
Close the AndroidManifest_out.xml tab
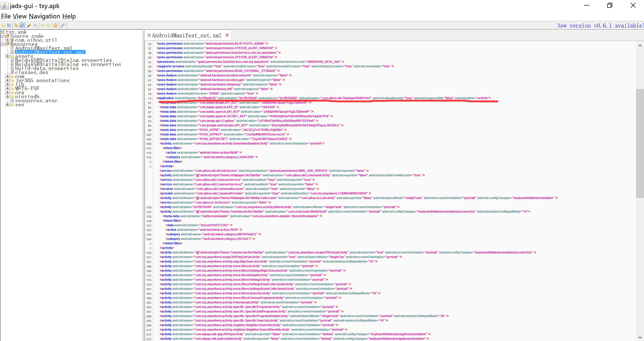point(227,35)
